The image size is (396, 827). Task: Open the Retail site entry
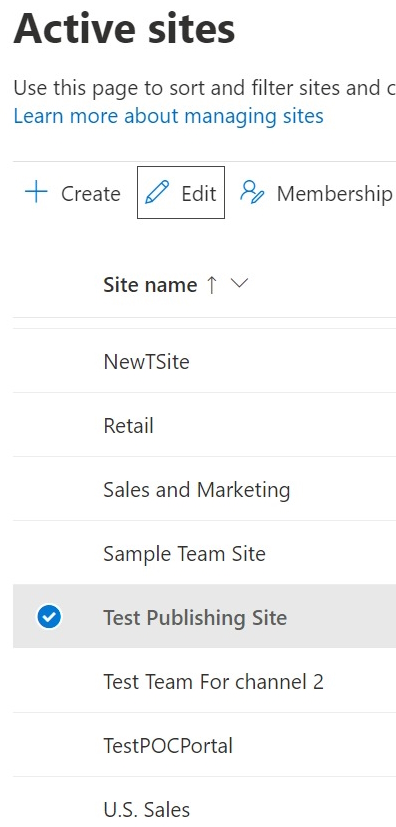point(128,426)
